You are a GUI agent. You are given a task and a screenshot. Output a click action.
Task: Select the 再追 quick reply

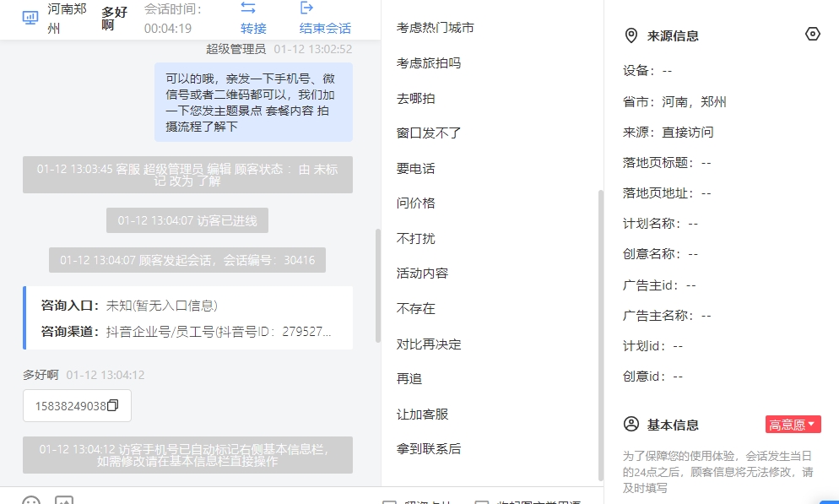coord(409,379)
